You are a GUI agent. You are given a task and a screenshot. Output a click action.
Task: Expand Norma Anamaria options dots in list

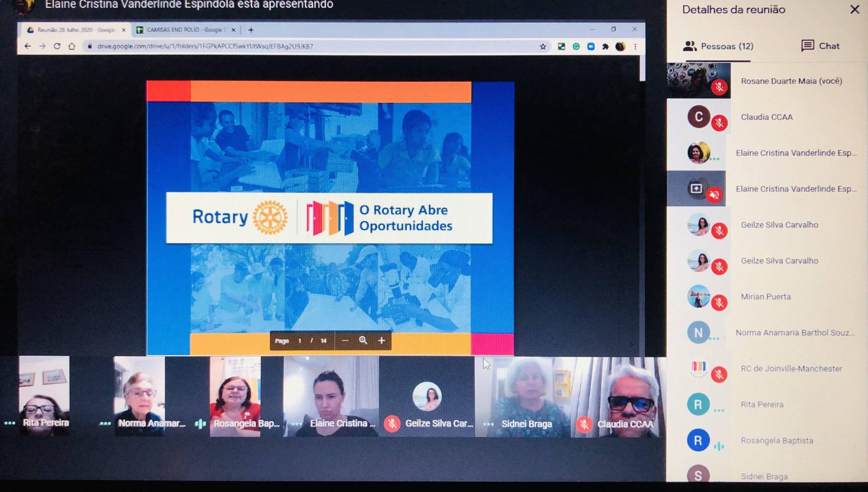pyautogui.click(x=714, y=338)
